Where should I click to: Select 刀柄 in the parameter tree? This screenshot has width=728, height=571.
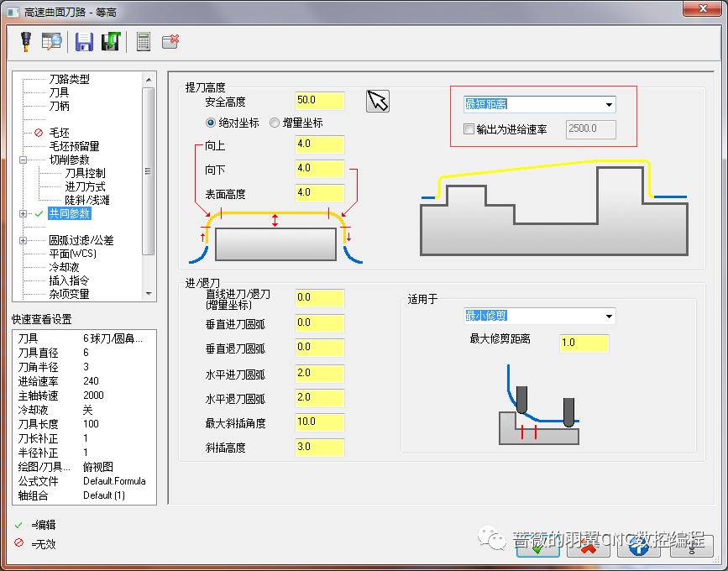[x=59, y=106]
